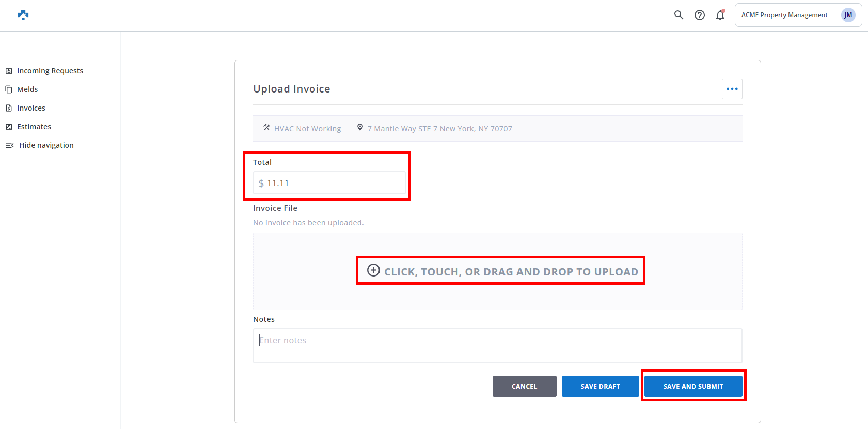Screen dimensions: 868x429
Task: Click the Incoming Requests inbox icon
Action: point(9,71)
